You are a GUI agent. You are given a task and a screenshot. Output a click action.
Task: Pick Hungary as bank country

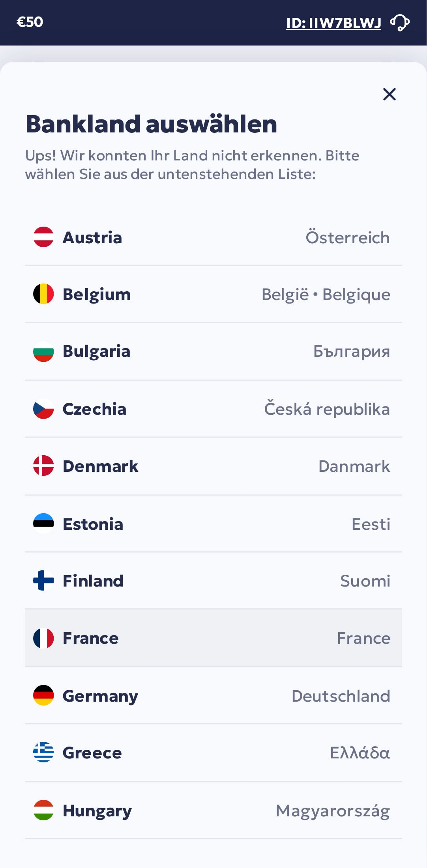tap(213, 810)
